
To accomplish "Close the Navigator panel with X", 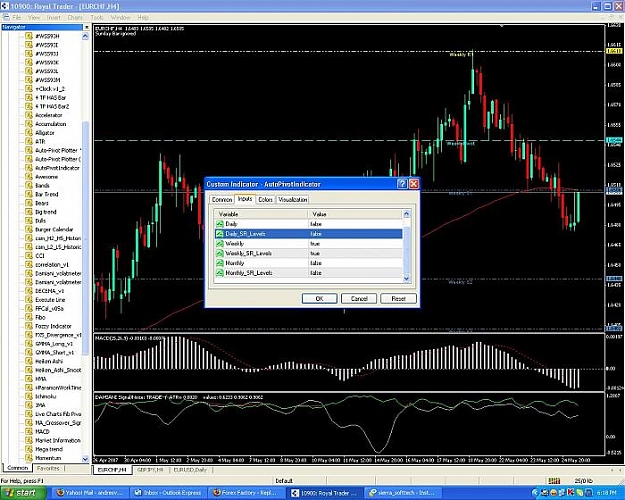I will [x=86, y=27].
